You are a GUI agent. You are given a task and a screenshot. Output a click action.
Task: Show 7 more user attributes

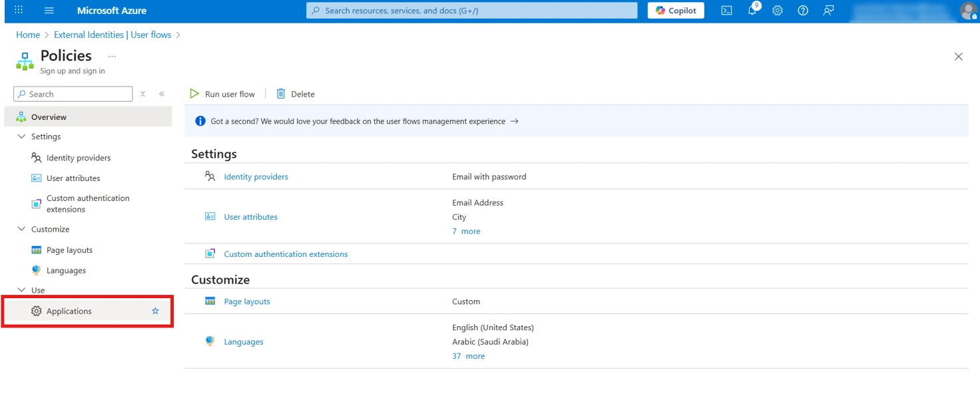pyautogui.click(x=466, y=231)
